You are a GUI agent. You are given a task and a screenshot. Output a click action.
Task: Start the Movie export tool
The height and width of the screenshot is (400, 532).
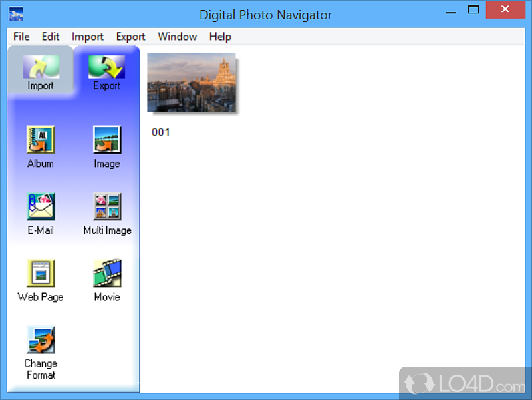tap(107, 274)
